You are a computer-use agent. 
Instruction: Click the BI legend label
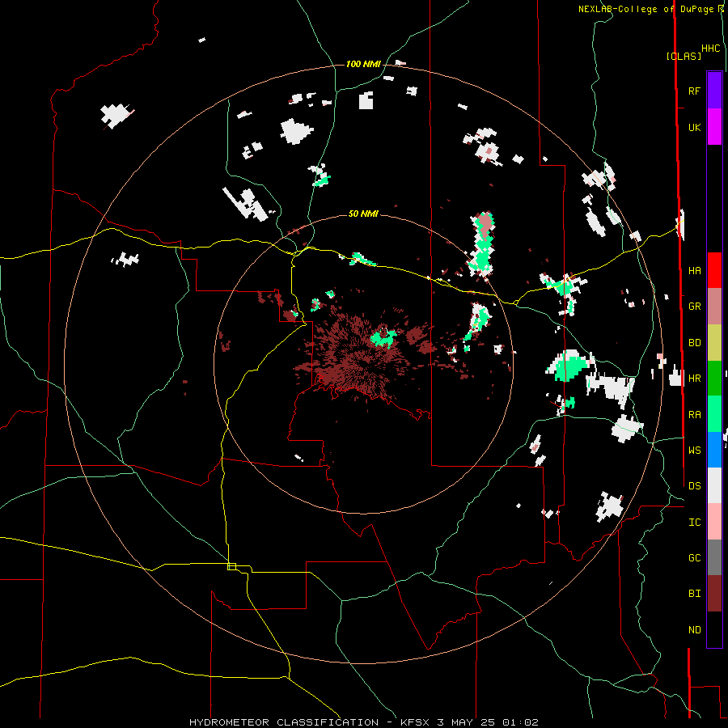point(694,594)
